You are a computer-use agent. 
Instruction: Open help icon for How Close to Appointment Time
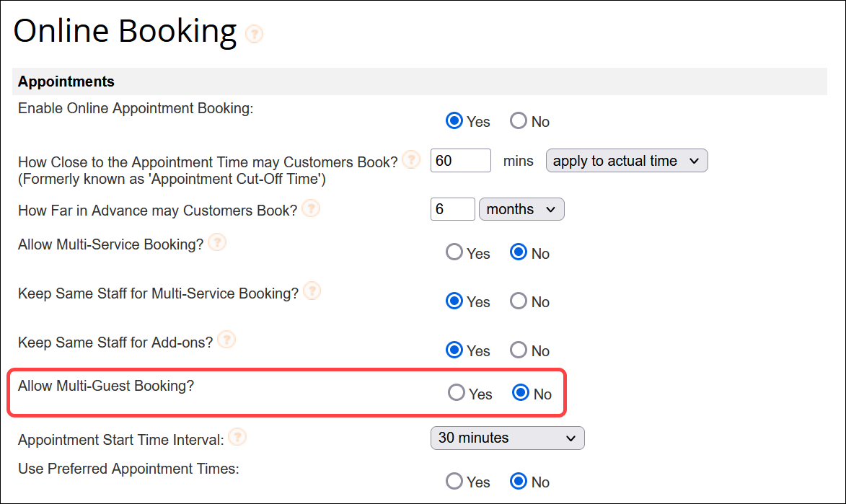tap(412, 160)
